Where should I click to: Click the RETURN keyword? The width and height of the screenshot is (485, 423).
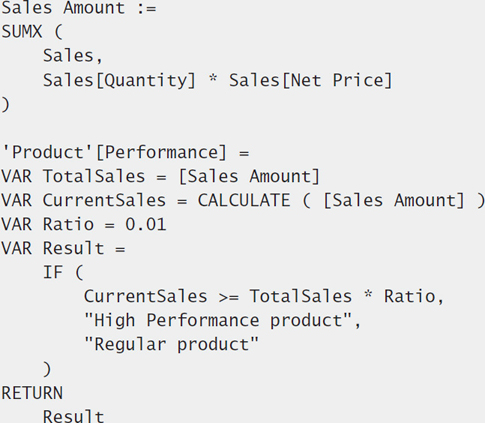[x=32, y=393]
